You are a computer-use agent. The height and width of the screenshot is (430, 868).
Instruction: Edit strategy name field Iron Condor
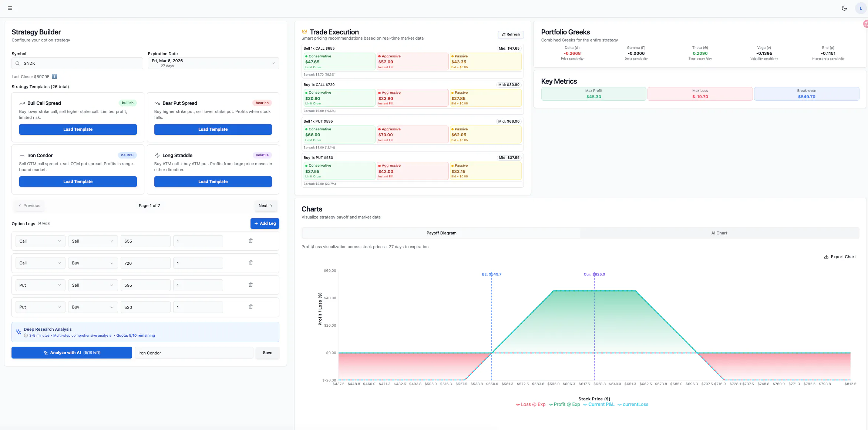(x=194, y=353)
